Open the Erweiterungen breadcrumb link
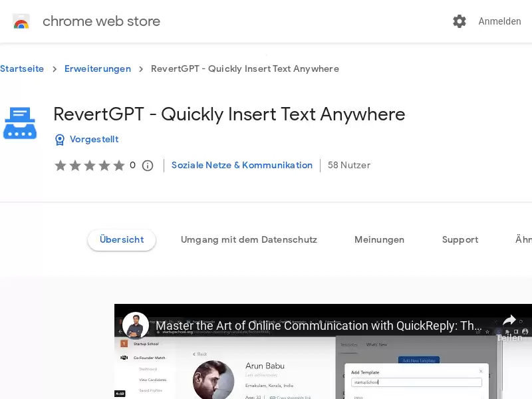Image resolution: width=532 pixels, height=399 pixels. 98,69
